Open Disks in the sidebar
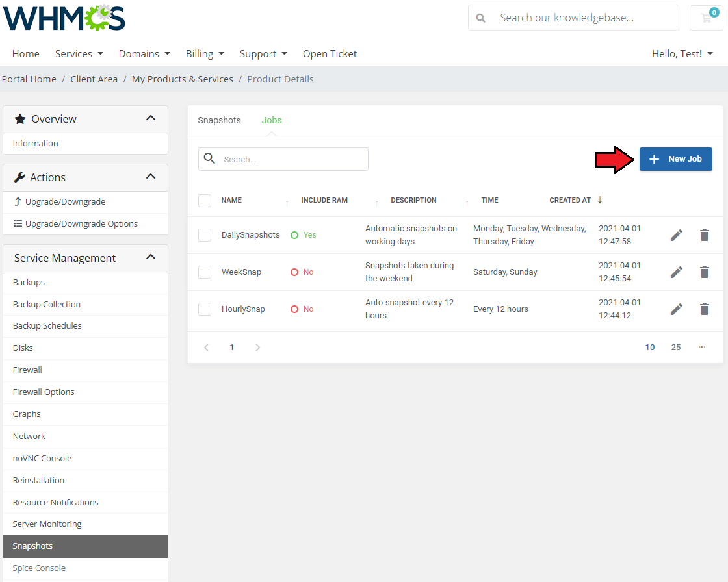The height and width of the screenshot is (582, 728). click(x=85, y=348)
